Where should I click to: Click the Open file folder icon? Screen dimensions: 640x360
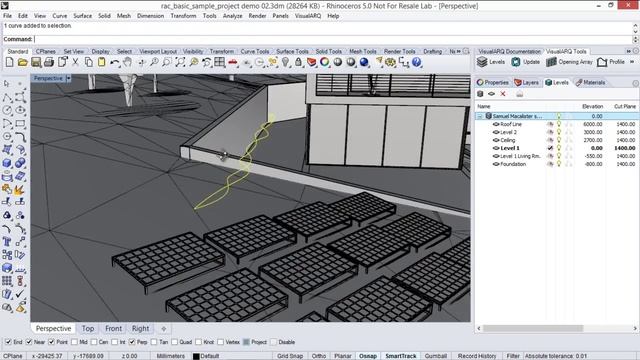(22, 62)
